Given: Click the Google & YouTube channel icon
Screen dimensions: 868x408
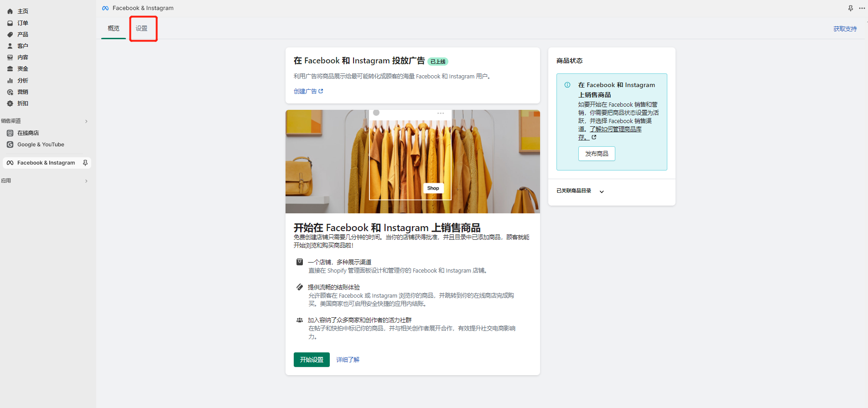Looking at the screenshot, I should click(x=10, y=145).
